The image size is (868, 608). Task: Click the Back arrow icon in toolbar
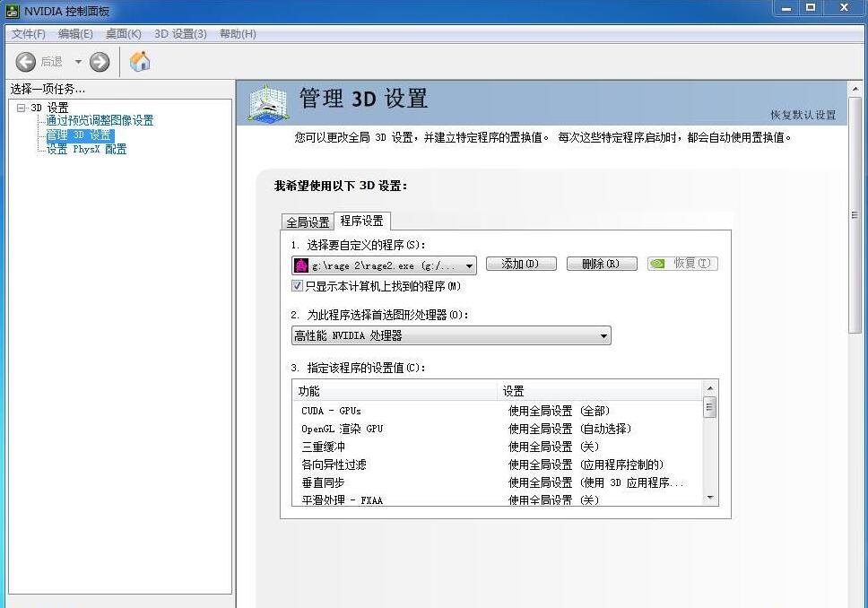(x=25, y=62)
